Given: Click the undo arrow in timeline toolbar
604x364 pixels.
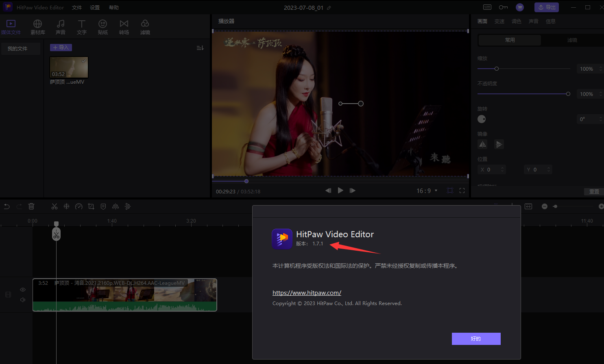Looking at the screenshot, I should [7, 206].
